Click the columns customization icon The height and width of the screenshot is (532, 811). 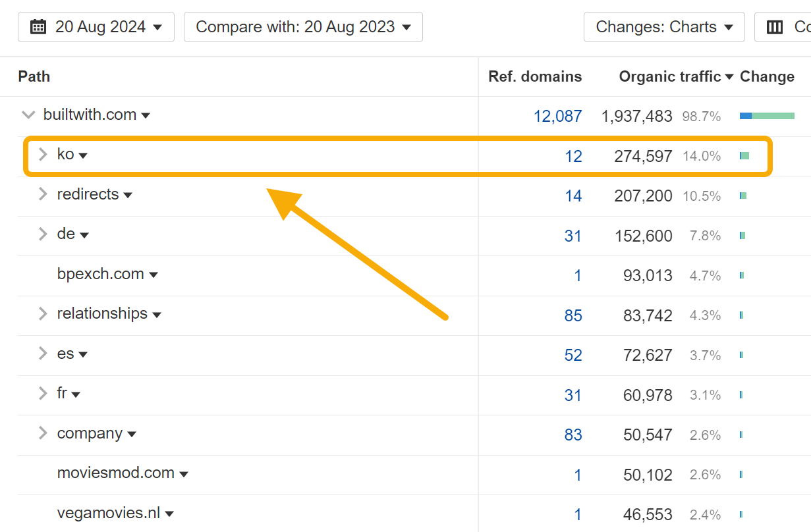pyautogui.click(x=774, y=26)
